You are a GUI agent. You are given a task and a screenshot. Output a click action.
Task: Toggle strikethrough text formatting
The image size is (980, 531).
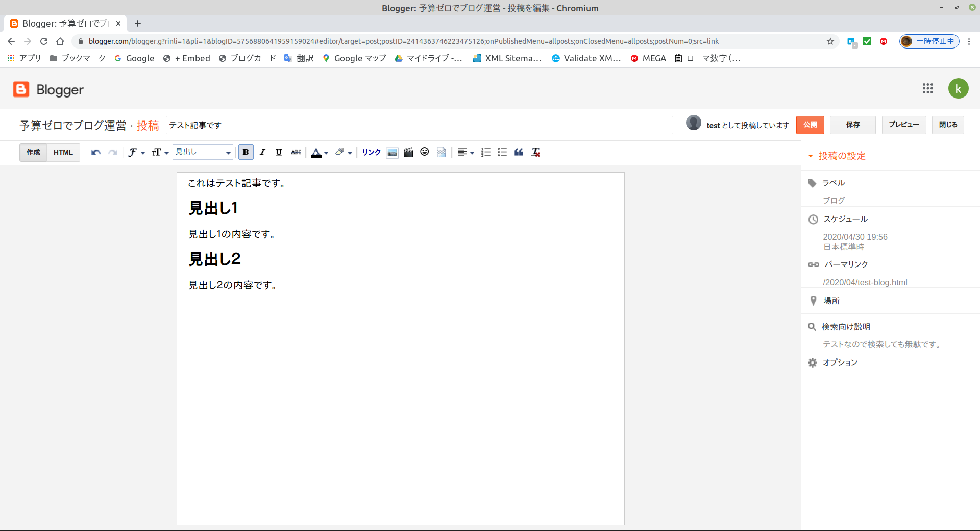(296, 152)
